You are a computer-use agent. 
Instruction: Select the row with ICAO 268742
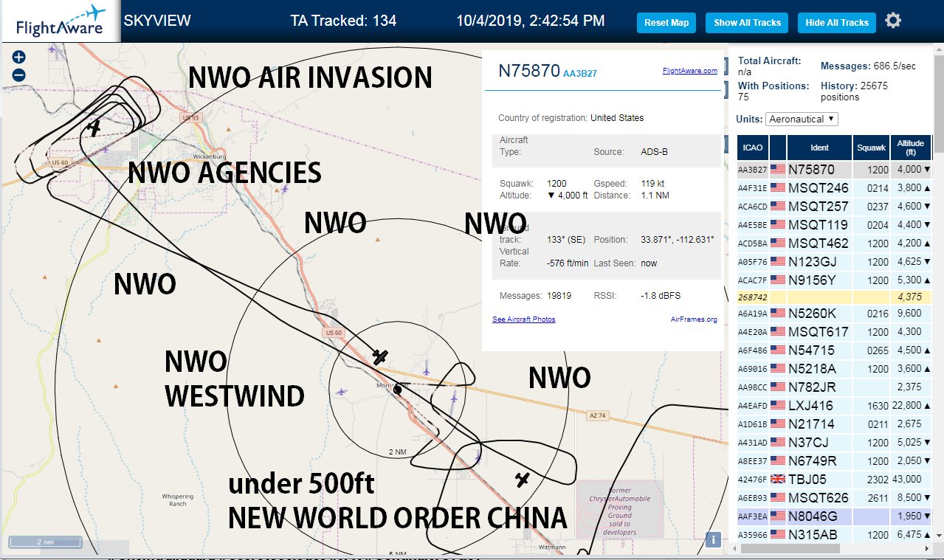[x=834, y=297]
